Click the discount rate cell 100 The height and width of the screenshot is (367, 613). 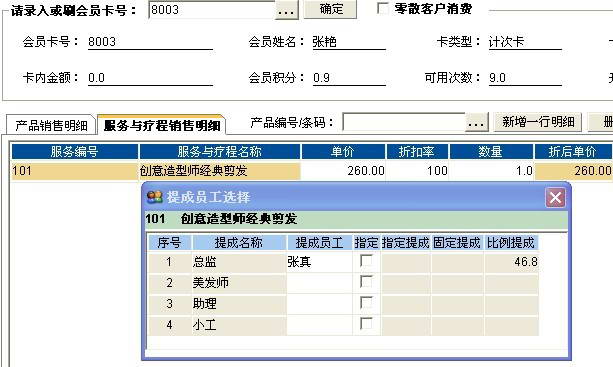tap(417, 171)
